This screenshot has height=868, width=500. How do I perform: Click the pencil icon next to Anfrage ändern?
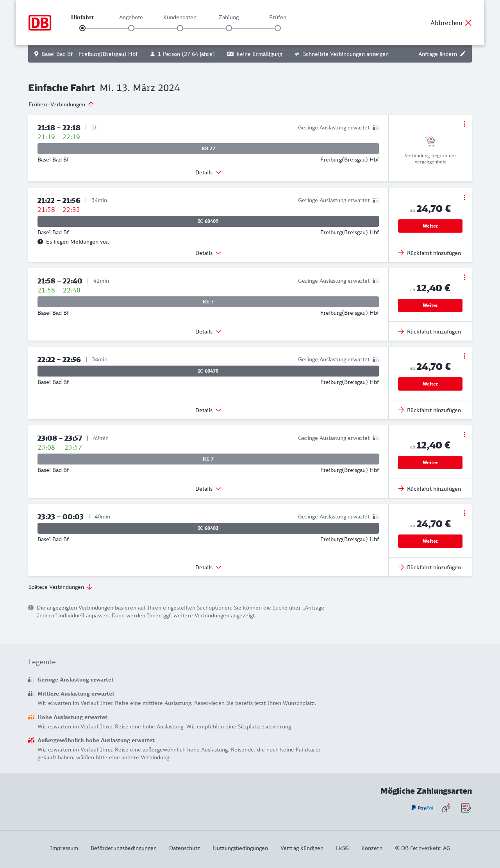(463, 54)
